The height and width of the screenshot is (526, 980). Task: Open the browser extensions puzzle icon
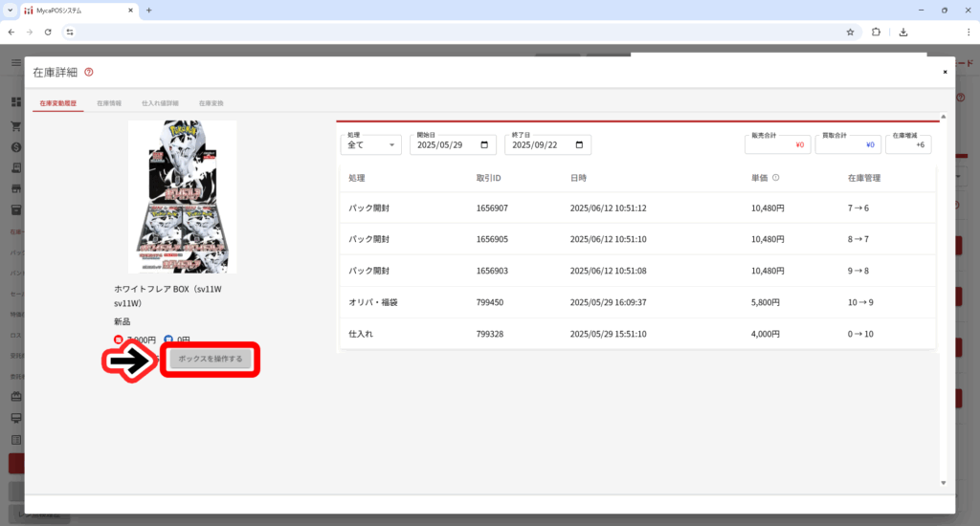tap(876, 32)
